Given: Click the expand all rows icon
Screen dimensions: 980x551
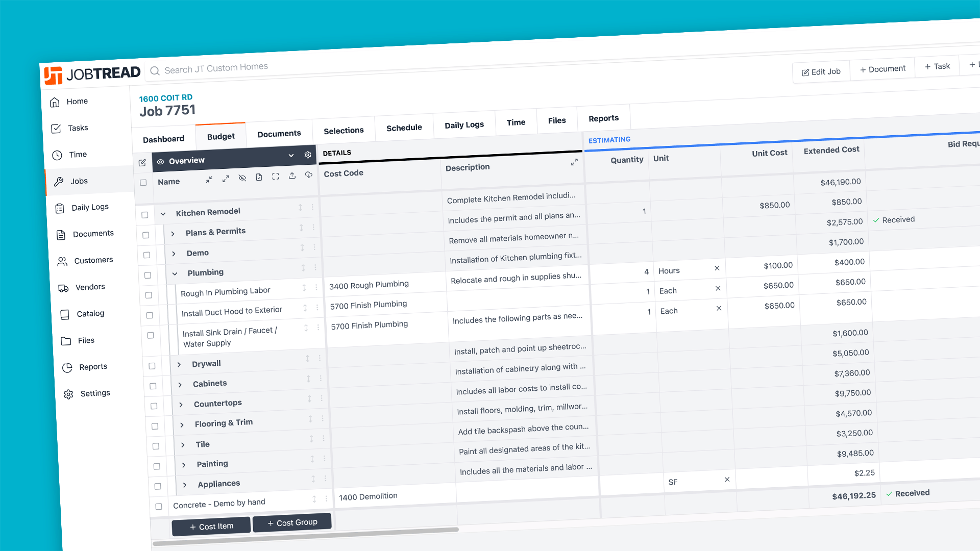Looking at the screenshot, I should click(226, 179).
